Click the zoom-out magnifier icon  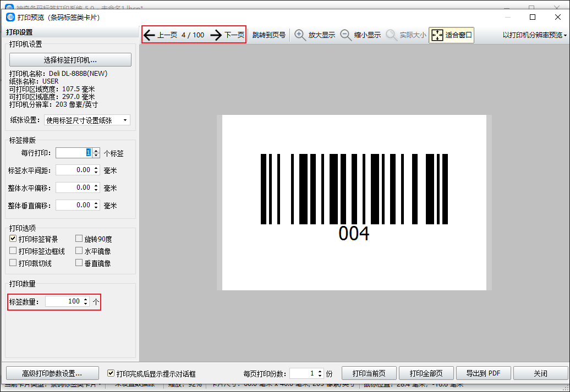click(x=346, y=35)
